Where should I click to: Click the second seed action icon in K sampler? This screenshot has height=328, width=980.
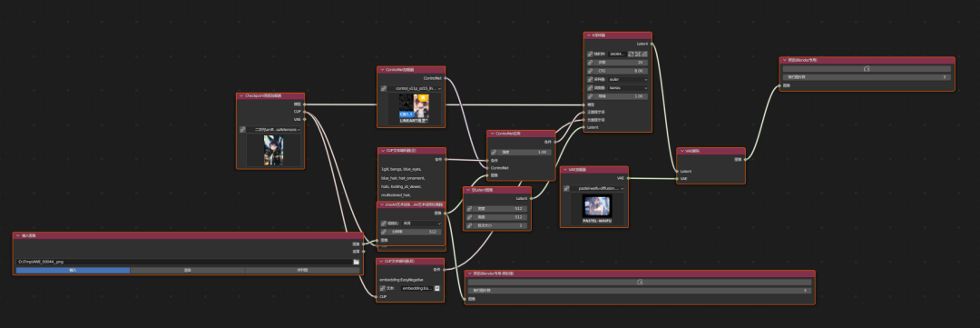click(638, 54)
